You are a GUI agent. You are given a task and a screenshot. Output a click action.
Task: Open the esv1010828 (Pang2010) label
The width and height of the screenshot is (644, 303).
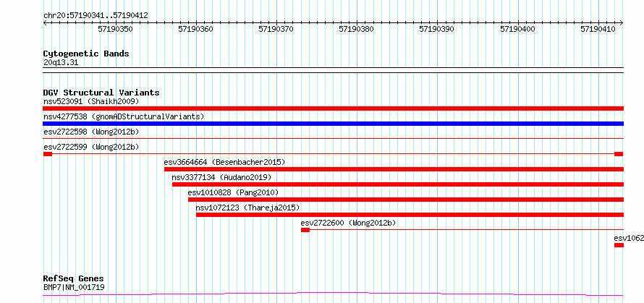(233, 192)
